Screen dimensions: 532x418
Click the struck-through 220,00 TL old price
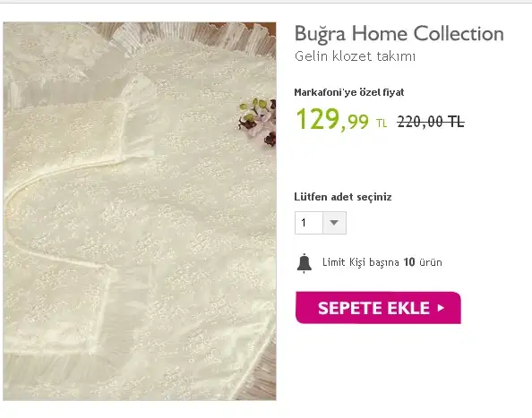point(431,122)
